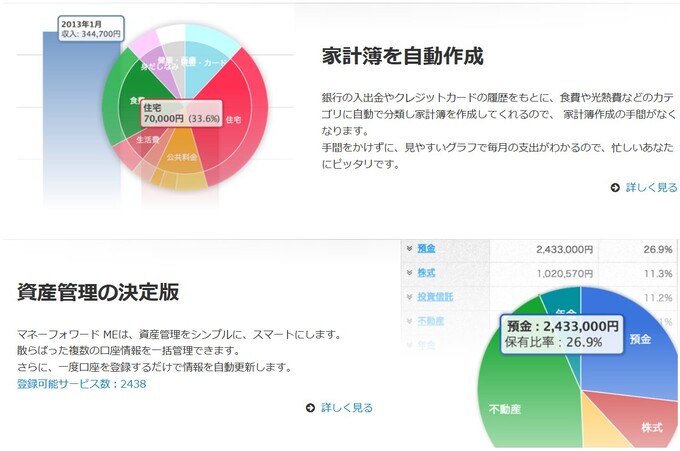Image resolution: width=680 pixels, height=451 pixels.
Task: Open 詳しく見る link under 資産管理の決定版
Action: click(347, 408)
